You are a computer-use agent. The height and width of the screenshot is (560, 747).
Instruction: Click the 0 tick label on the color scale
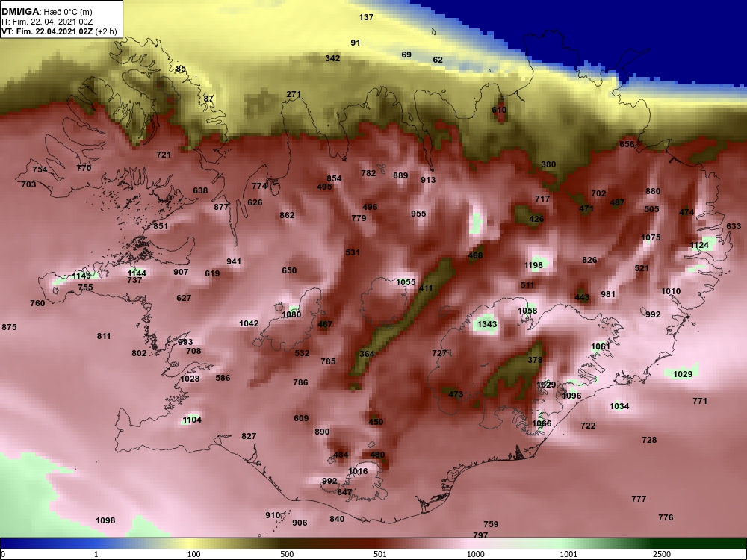point(3,554)
